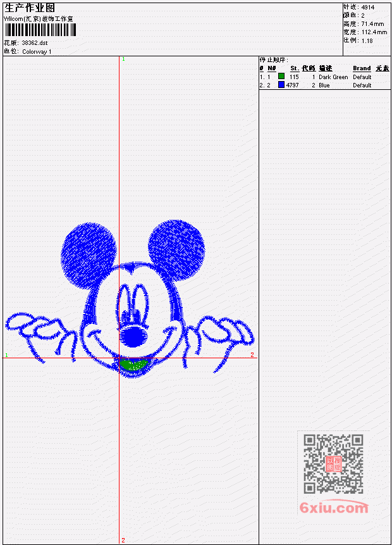Click the height value 71.4mm
This screenshot has height=545, width=392.
pos(372,23)
